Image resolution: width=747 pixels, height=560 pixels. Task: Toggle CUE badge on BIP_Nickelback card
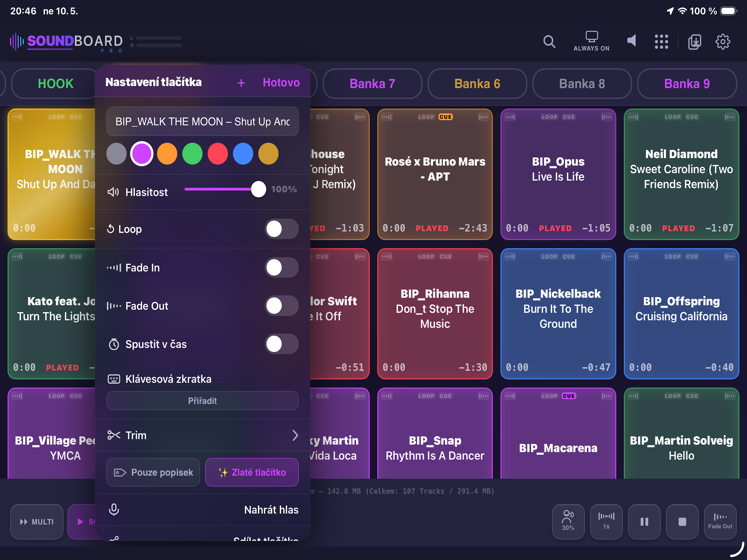[569, 256]
